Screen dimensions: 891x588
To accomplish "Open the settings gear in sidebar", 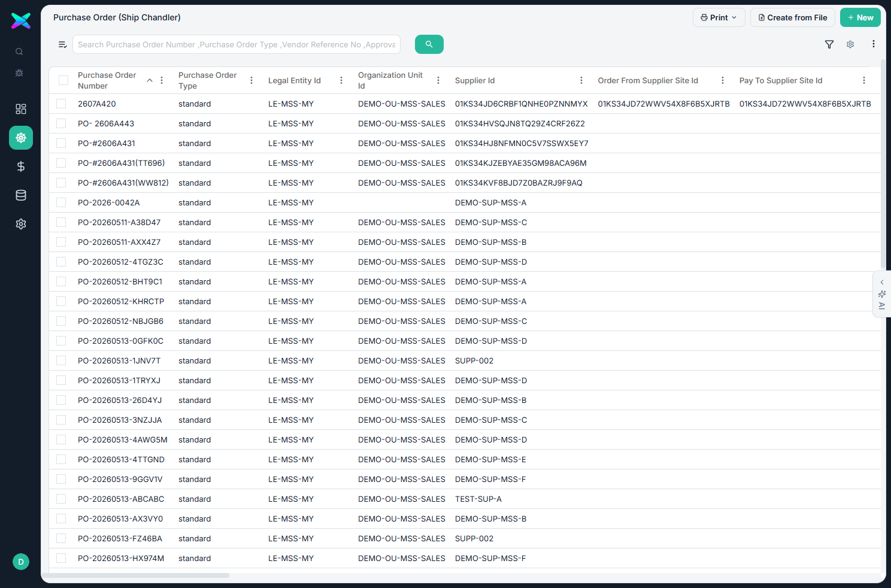I will tap(21, 224).
